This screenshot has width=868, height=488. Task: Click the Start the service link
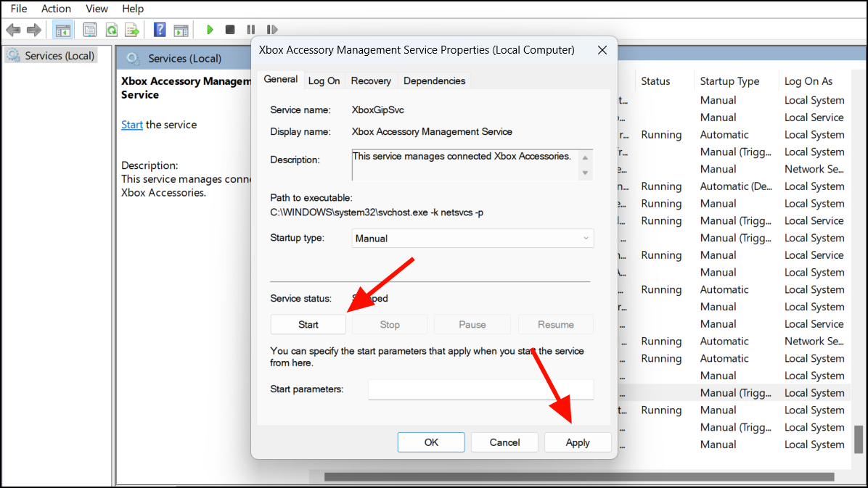132,125
